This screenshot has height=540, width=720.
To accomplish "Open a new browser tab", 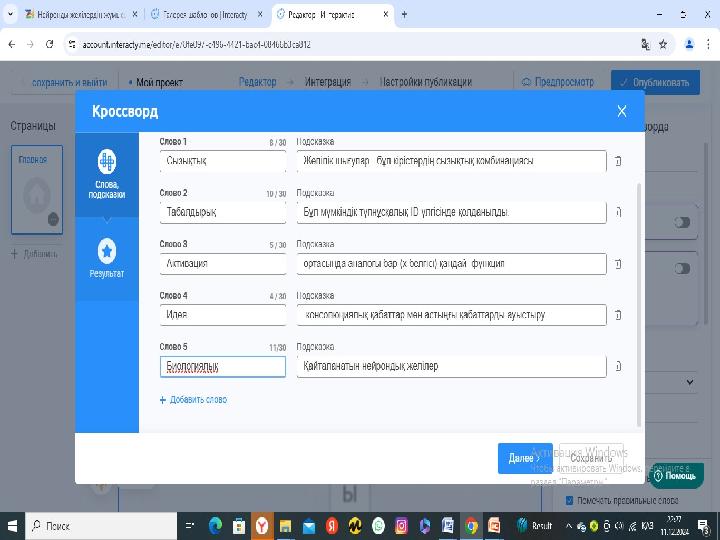I will click(404, 15).
